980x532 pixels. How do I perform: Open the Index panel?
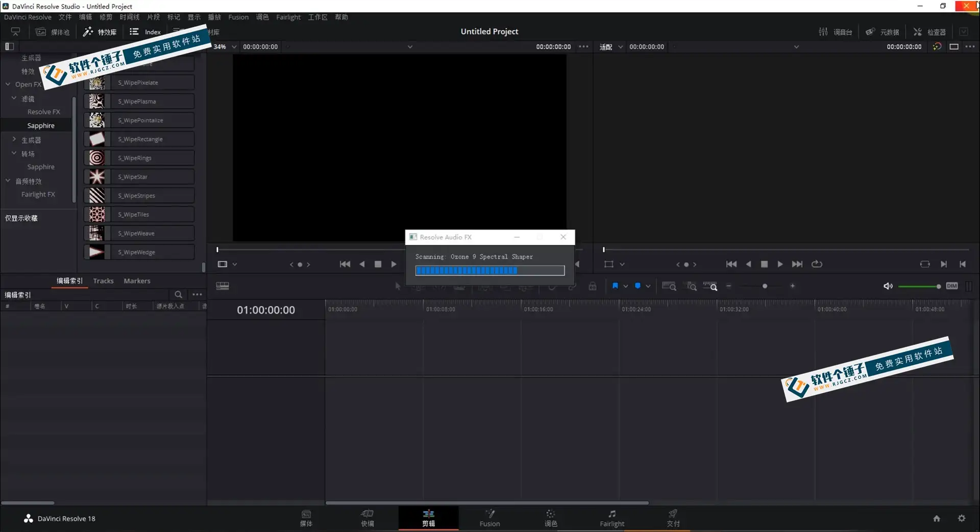click(145, 32)
